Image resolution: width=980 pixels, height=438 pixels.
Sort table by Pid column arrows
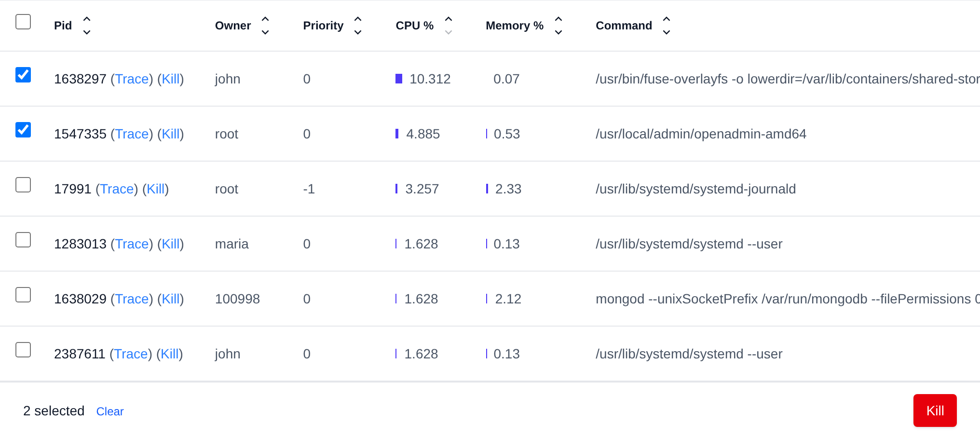click(87, 26)
